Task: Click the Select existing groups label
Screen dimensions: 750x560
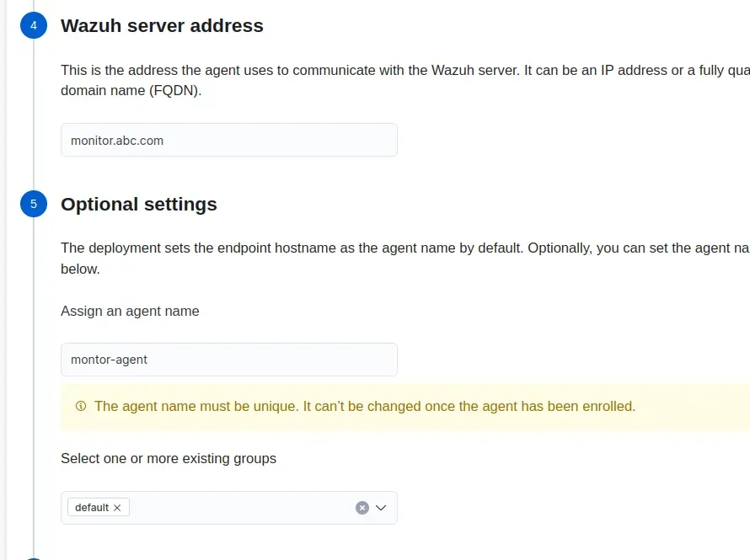Action: (169, 459)
